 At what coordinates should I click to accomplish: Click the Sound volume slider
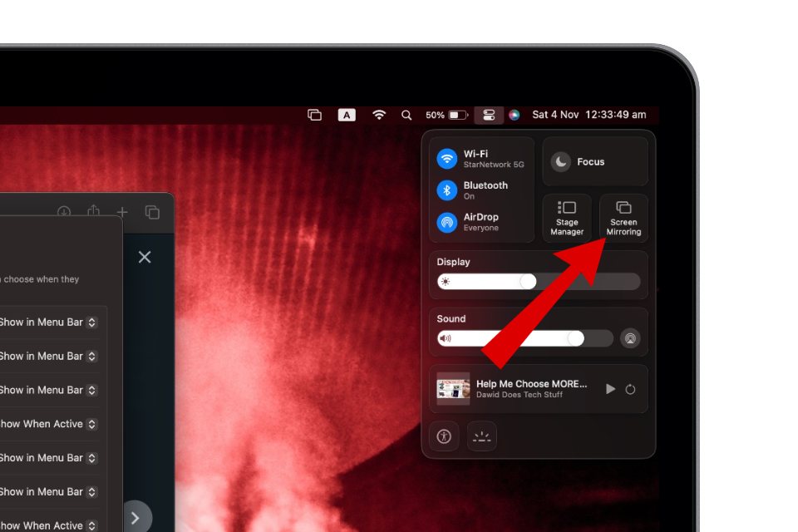coord(525,338)
